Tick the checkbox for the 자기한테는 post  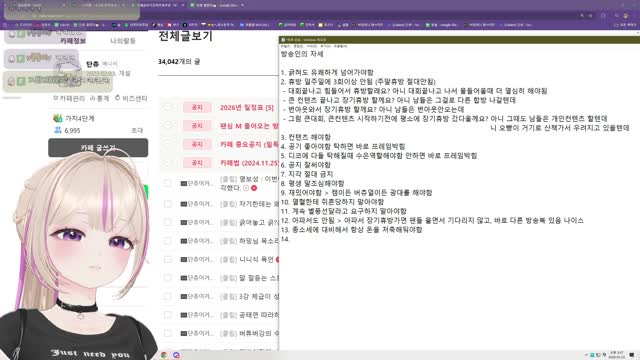[x=167, y=204]
